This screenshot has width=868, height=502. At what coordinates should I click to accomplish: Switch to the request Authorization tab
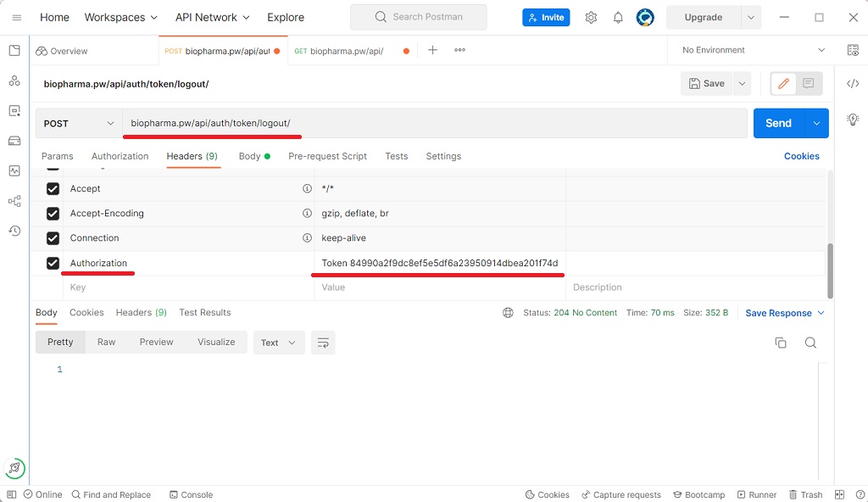(x=120, y=156)
